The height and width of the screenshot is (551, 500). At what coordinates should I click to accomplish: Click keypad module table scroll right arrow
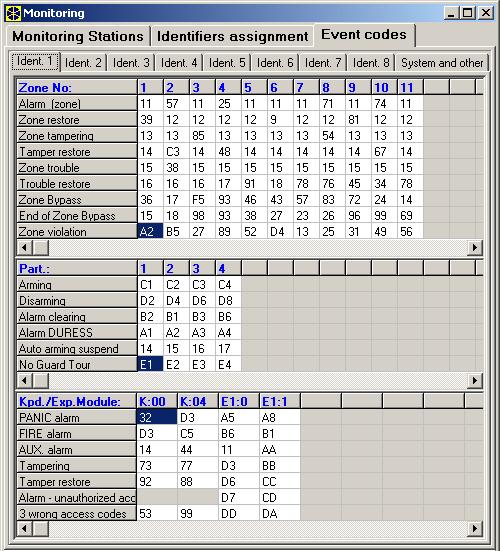tap(475, 528)
